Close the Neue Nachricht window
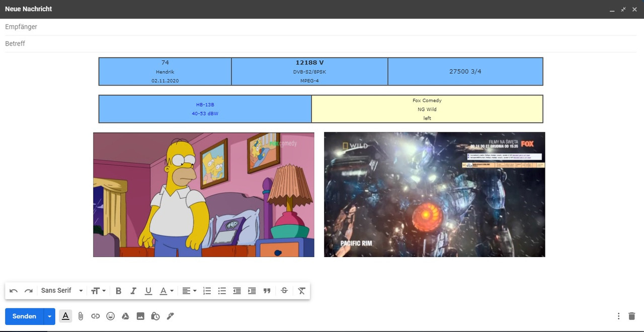 pyautogui.click(x=634, y=10)
